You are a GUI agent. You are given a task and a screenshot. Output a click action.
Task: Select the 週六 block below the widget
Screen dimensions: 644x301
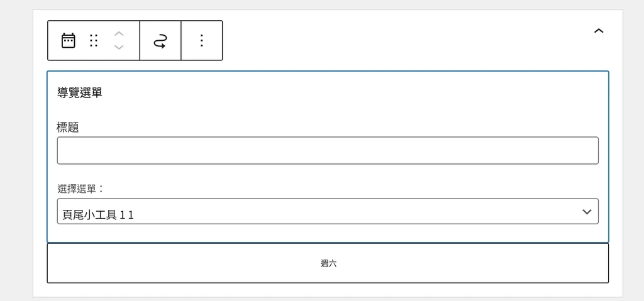click(328, 263)
